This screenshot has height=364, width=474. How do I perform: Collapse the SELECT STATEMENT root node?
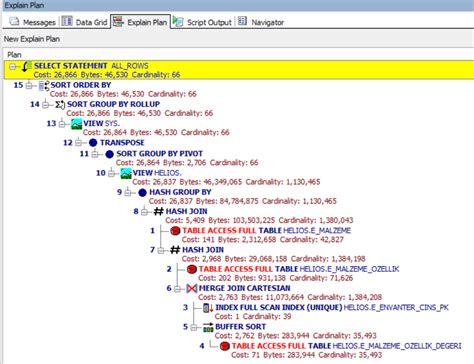click(13, 67)
